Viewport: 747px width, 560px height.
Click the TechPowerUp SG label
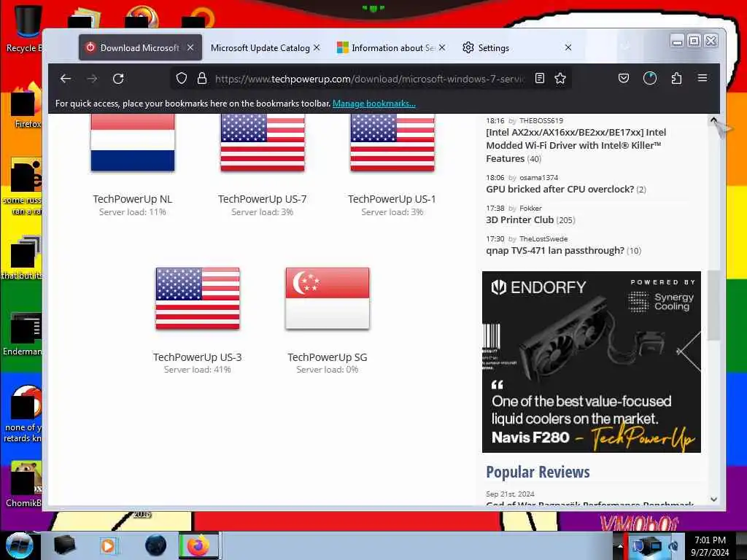(x=328, y=357)
